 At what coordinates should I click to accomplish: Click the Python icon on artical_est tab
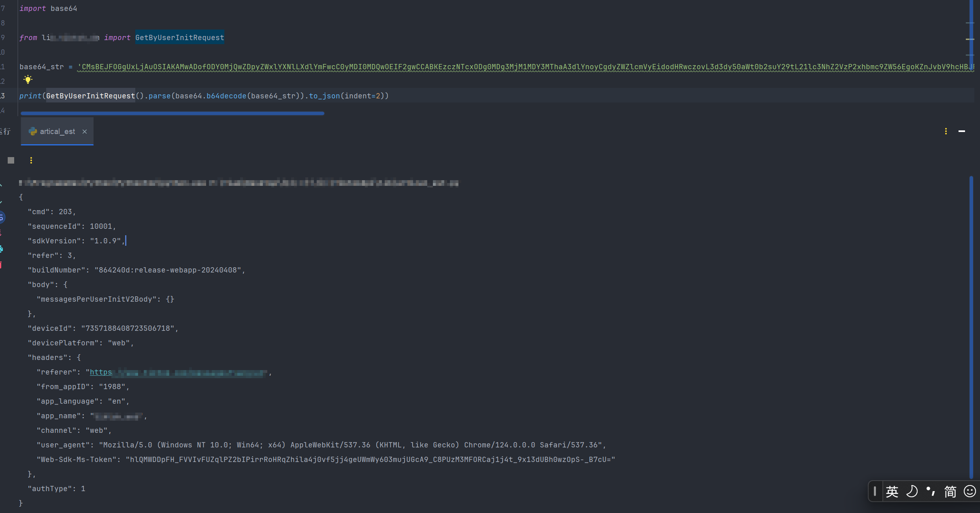pos(33,131)
